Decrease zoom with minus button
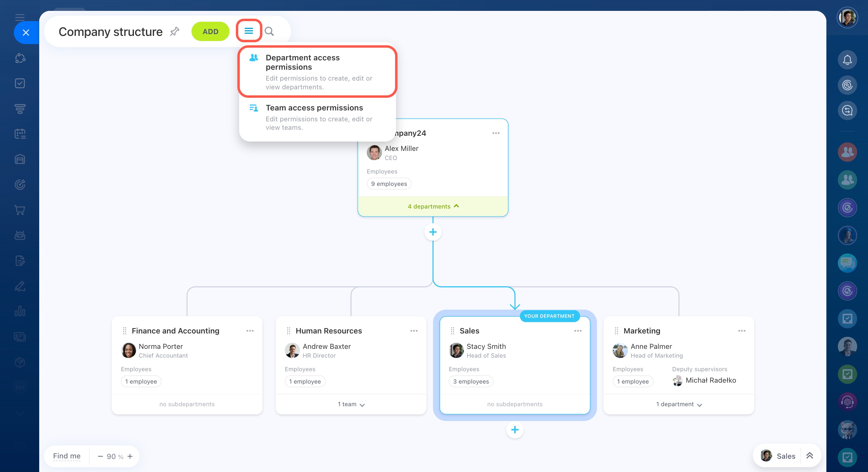 pyautogui.click(x=100, y=456)
